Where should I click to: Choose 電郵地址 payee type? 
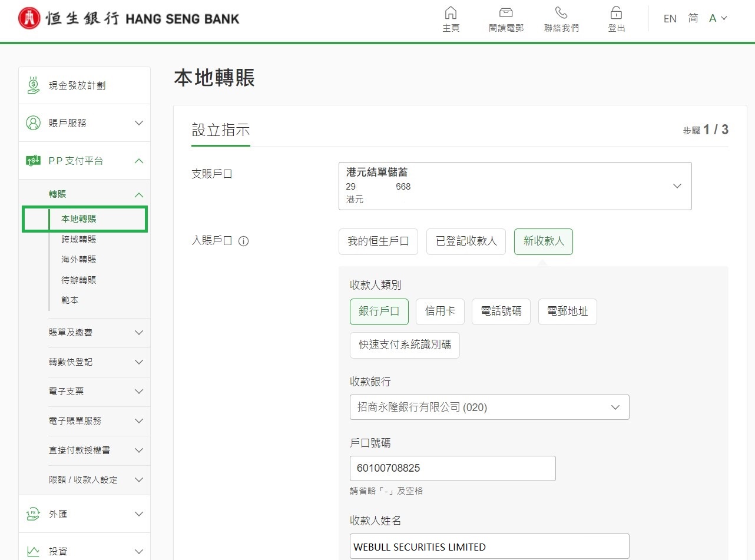(568, 312)
